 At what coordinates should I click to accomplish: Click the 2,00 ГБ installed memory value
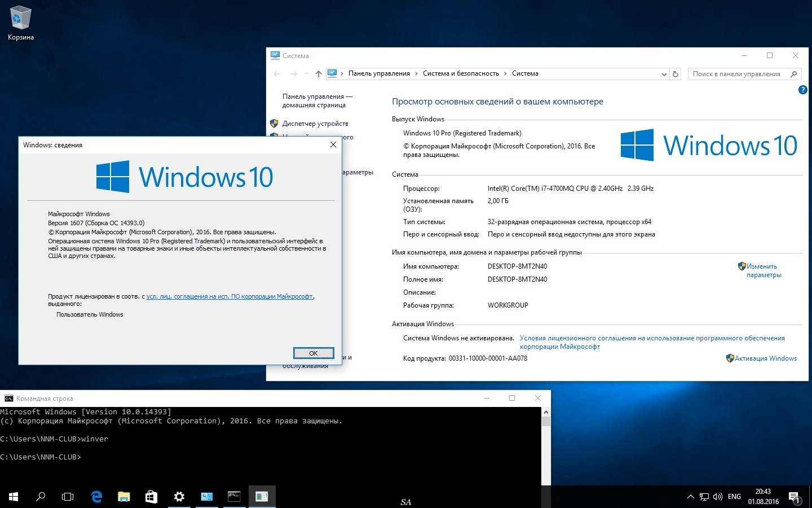tap(498, 201)
